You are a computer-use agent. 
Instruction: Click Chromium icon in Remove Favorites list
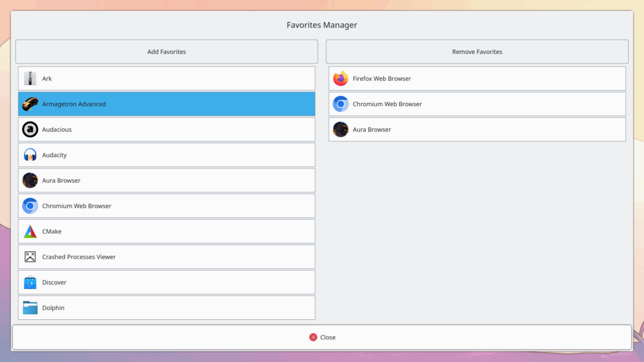(340, 104)
